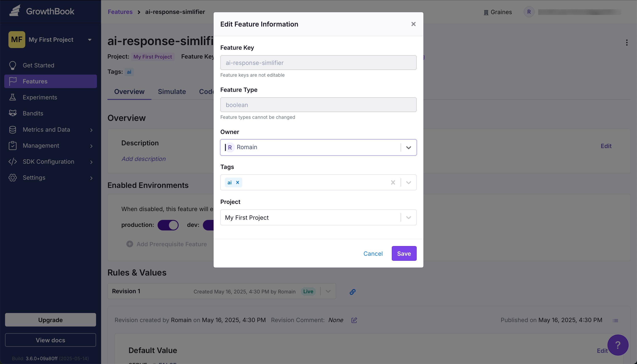Viewport: 637px width, 364px height.
Task: Open the three-dot feature options menu
Action: [627, 43]
